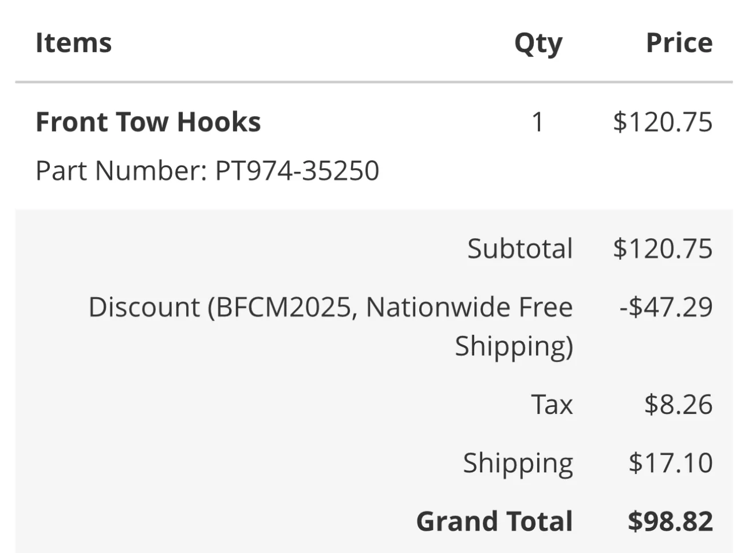
Task: Click the word "Discount" in the summary
Action: (144, 307)
